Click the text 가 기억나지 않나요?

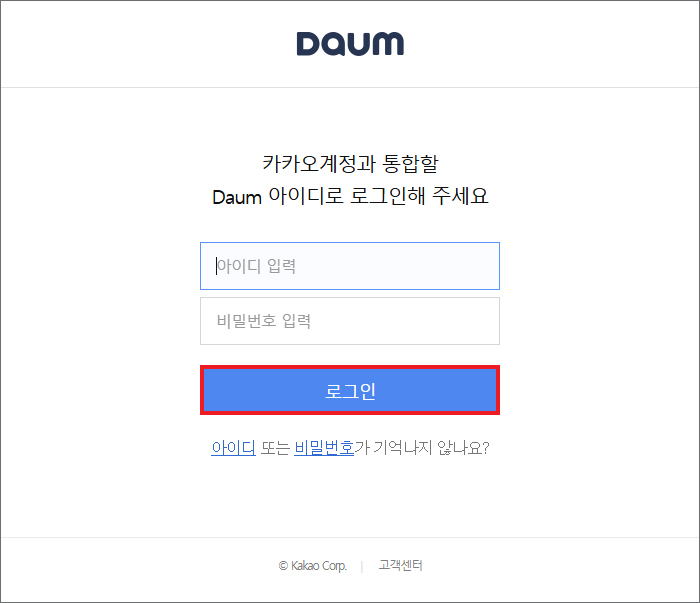click(x=422, y=447)
